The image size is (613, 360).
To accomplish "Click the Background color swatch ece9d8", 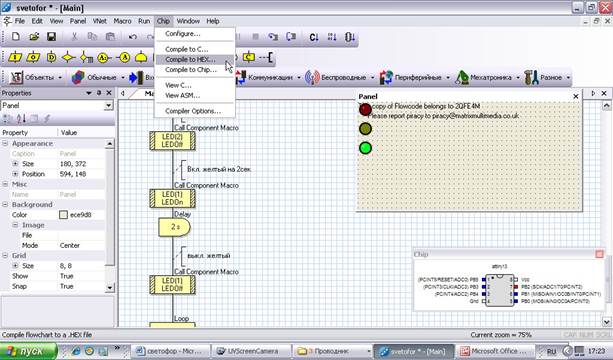I will click(x=63, y=215).
